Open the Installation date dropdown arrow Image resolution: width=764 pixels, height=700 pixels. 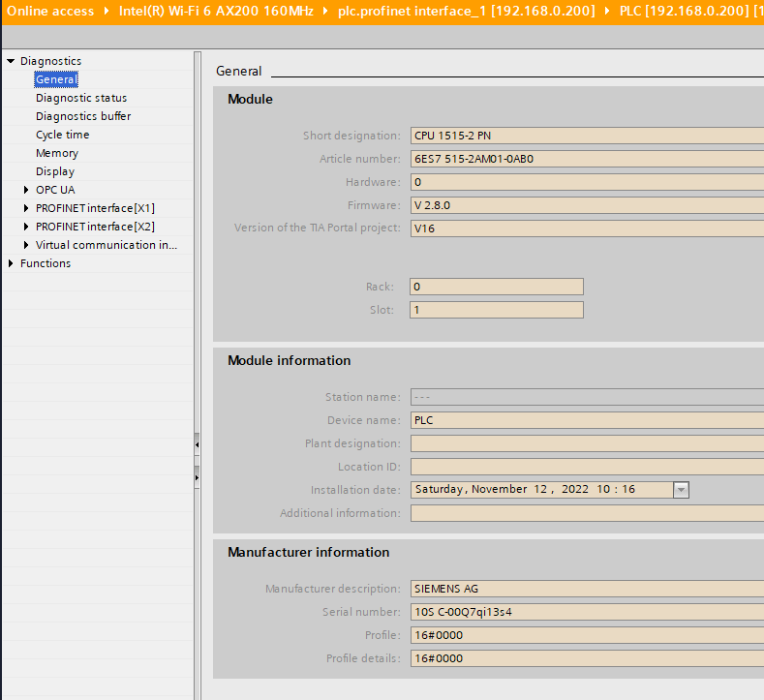tap(681, 490)
